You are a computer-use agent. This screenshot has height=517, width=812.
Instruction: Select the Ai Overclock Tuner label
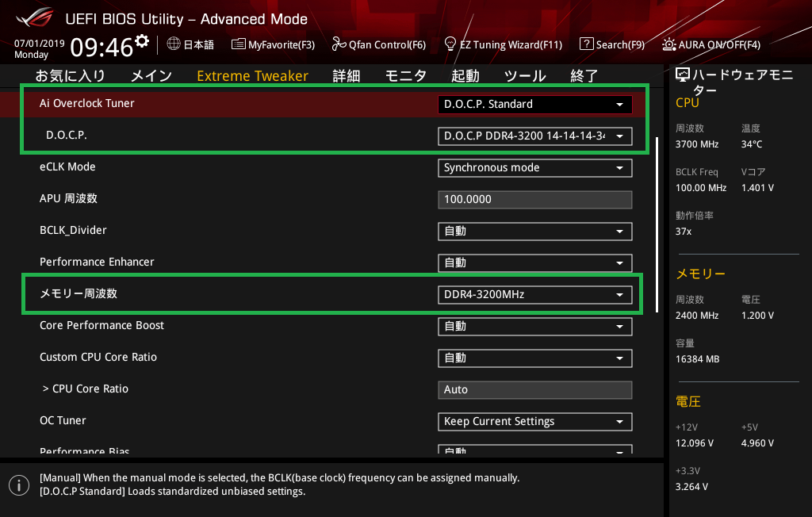click(87, 103)
